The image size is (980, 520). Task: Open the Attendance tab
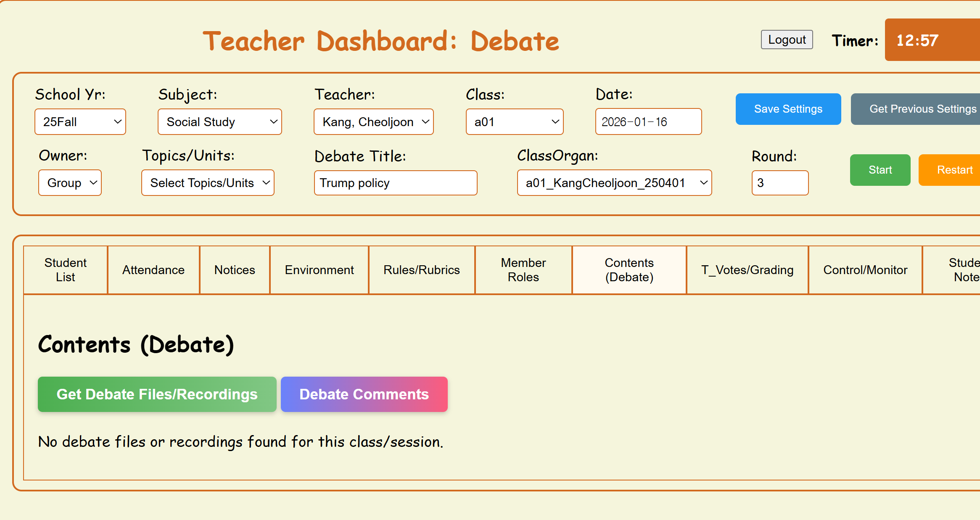click(153, 270)
